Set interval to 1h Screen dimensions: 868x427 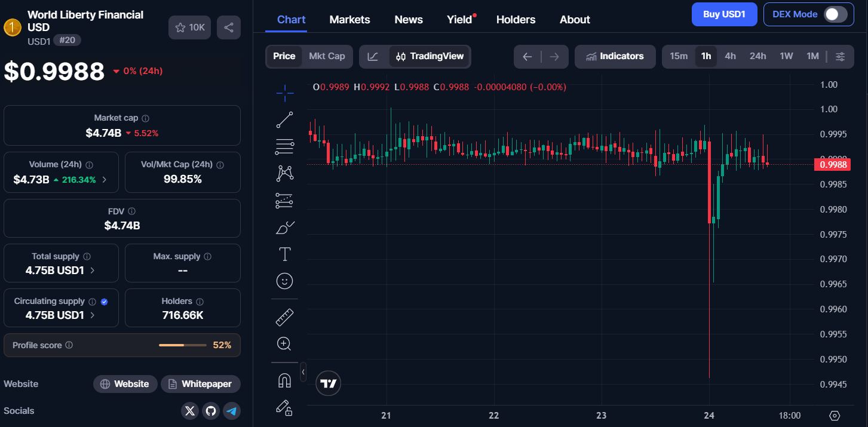[706, 56]
